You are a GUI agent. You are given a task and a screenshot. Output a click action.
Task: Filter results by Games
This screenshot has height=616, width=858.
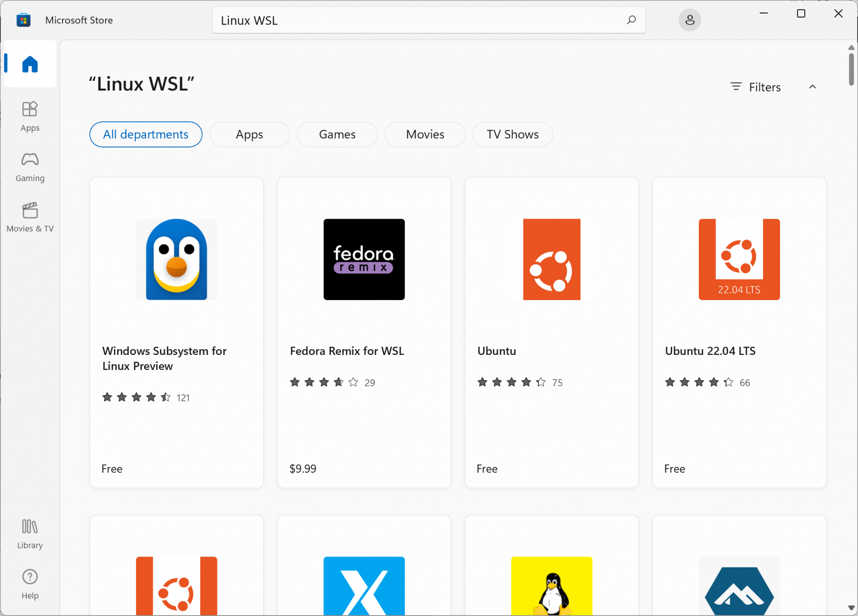pos(337,135)
